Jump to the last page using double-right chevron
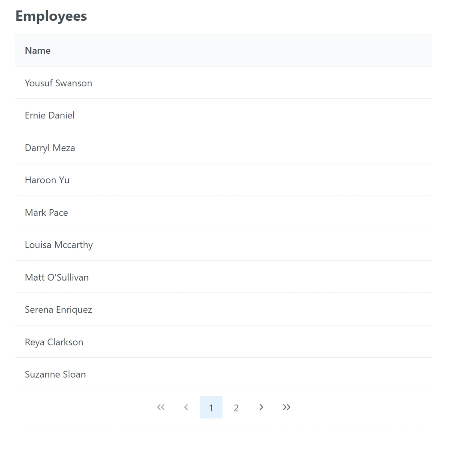Viewport: 450px width, 476px height. point(286,407)
